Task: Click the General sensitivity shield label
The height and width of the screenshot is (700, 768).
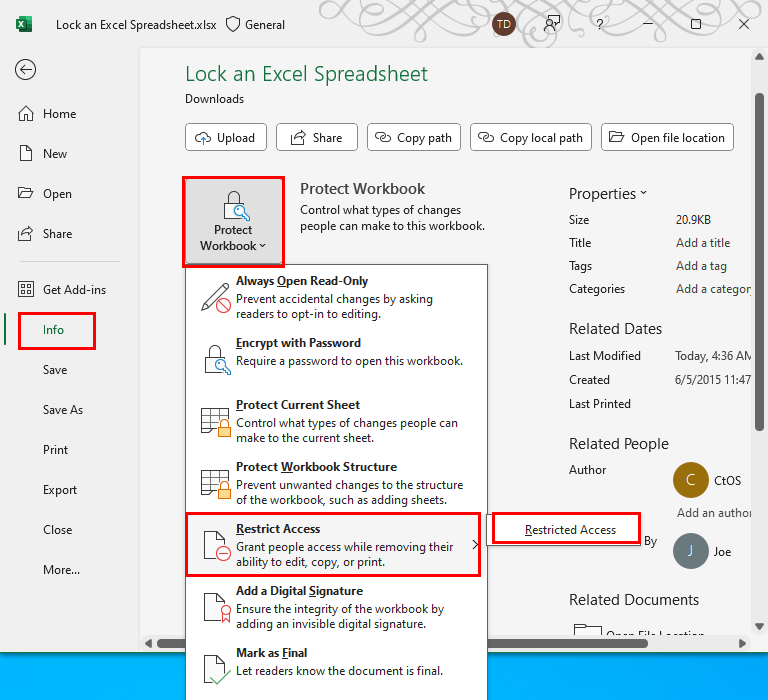Action: 255,24
